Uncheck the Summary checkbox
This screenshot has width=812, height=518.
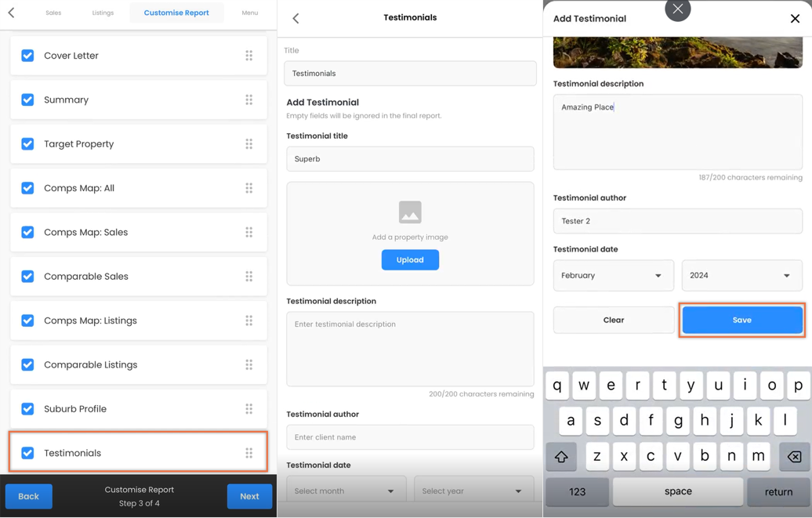click(27, 100)
